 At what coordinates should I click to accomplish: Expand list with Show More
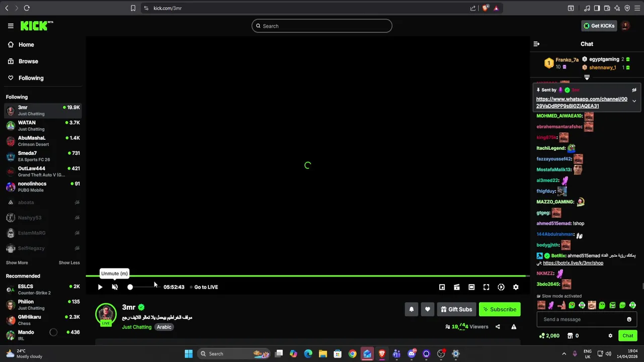coord(17,262)
